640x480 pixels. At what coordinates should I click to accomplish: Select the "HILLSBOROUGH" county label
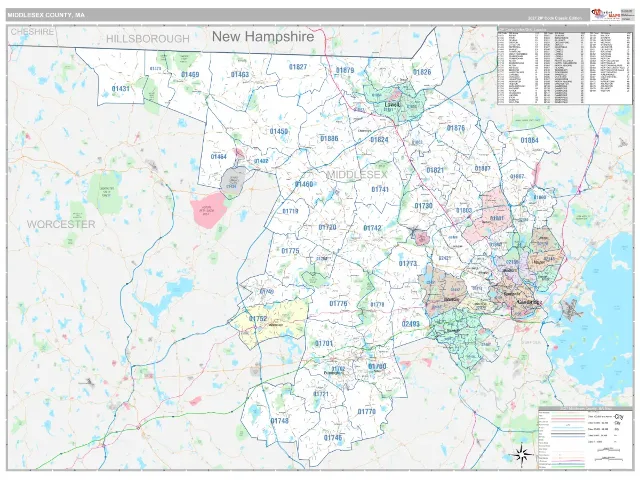(x=148, y=39)
